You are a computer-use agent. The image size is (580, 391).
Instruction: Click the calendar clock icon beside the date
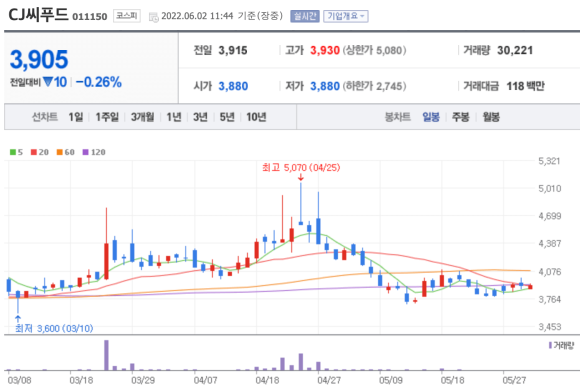(x=154, y=17)
